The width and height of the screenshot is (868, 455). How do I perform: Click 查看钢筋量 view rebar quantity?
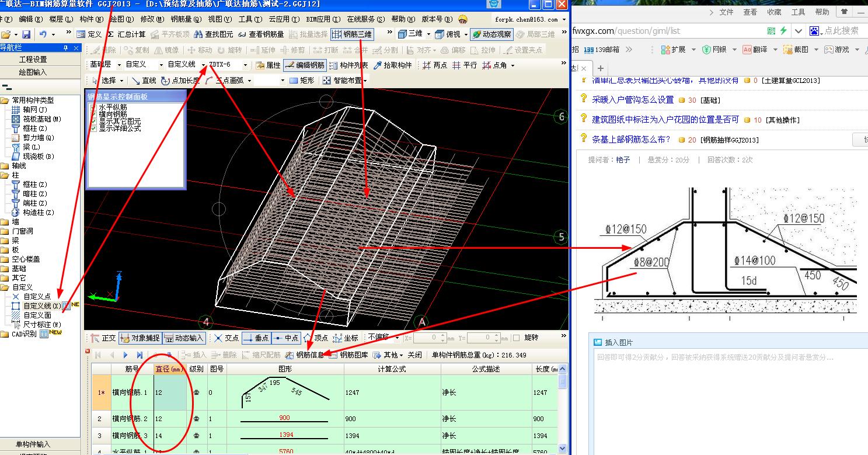[x=261, y=34]
